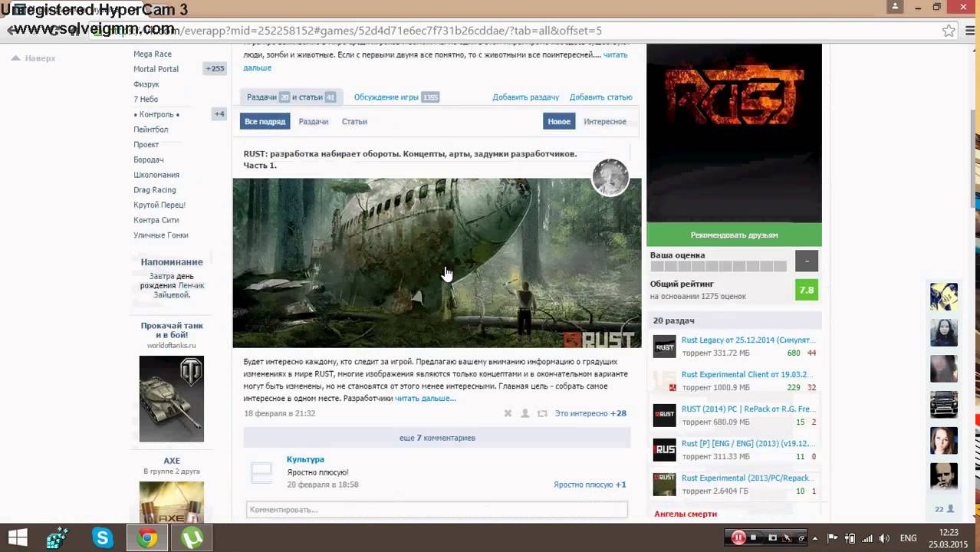The height and width of the screenshot is (552, 980).
Task: Pause HyperCam recording with red button
Action: coord(738,537)
